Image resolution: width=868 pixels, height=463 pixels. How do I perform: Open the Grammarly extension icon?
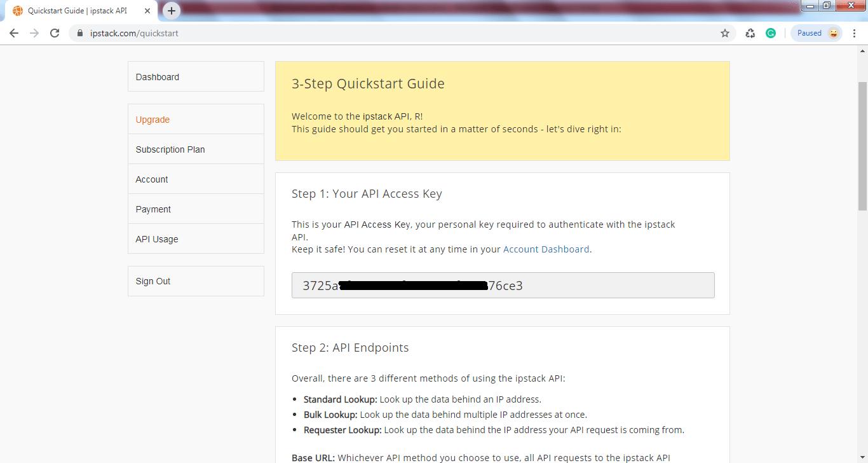tap(771, 33)
